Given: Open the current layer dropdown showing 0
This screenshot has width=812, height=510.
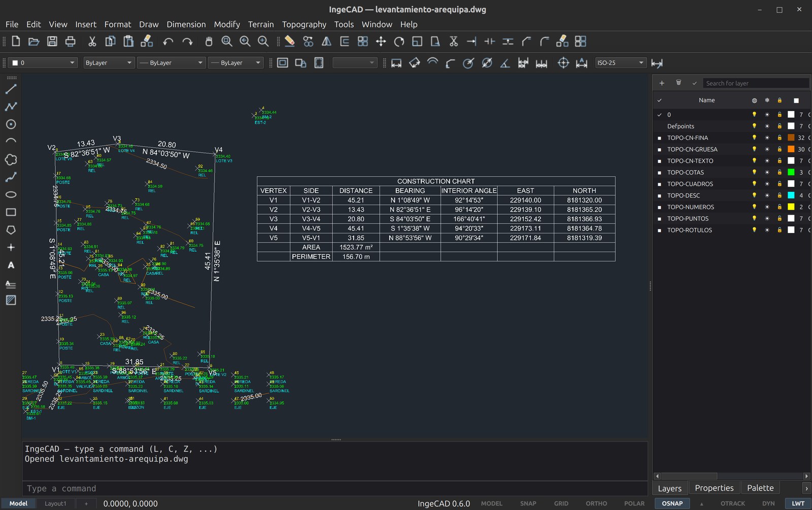Looking at the screenshot, I should point(43,63).
